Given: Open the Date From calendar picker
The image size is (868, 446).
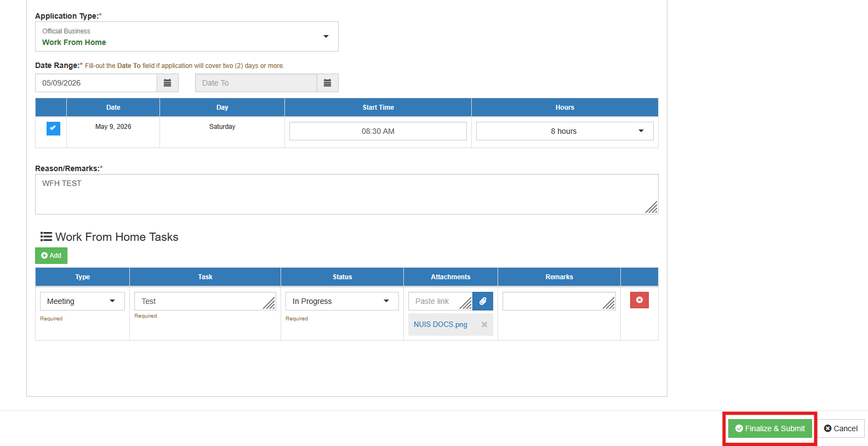Looking at the screenshot, I should 168,83.
